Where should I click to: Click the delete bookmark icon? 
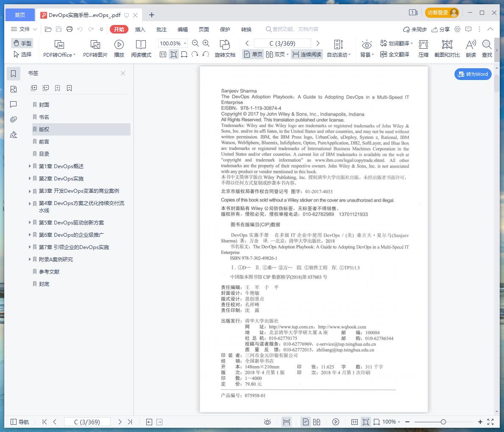pos(70,88)
